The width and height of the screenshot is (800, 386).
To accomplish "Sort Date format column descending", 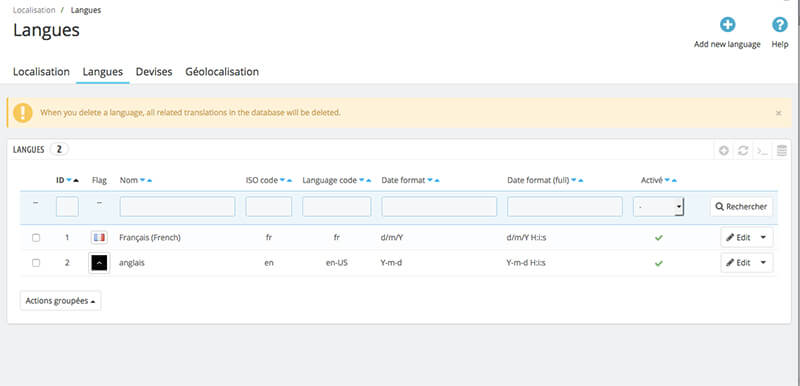I will tap(430, 181).
